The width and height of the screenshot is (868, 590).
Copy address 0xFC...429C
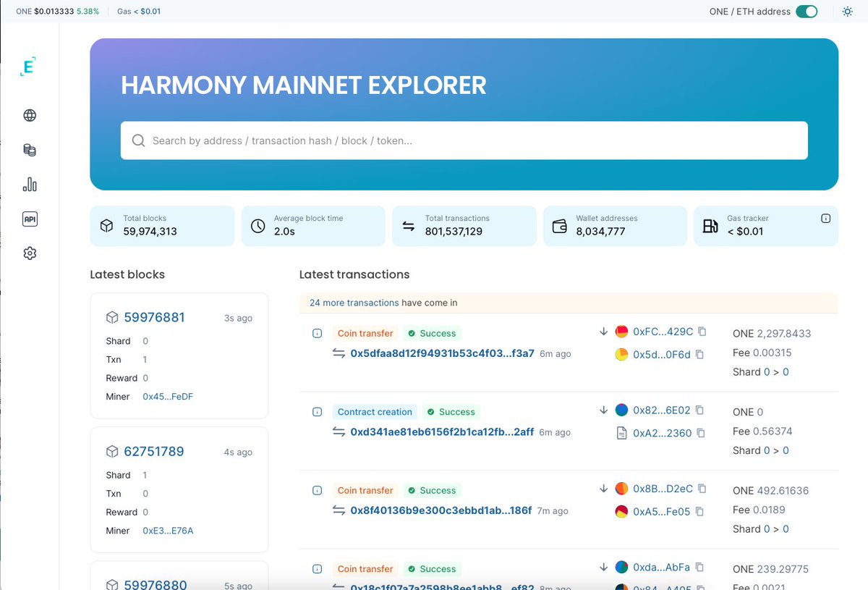click(x=702, y=332)
